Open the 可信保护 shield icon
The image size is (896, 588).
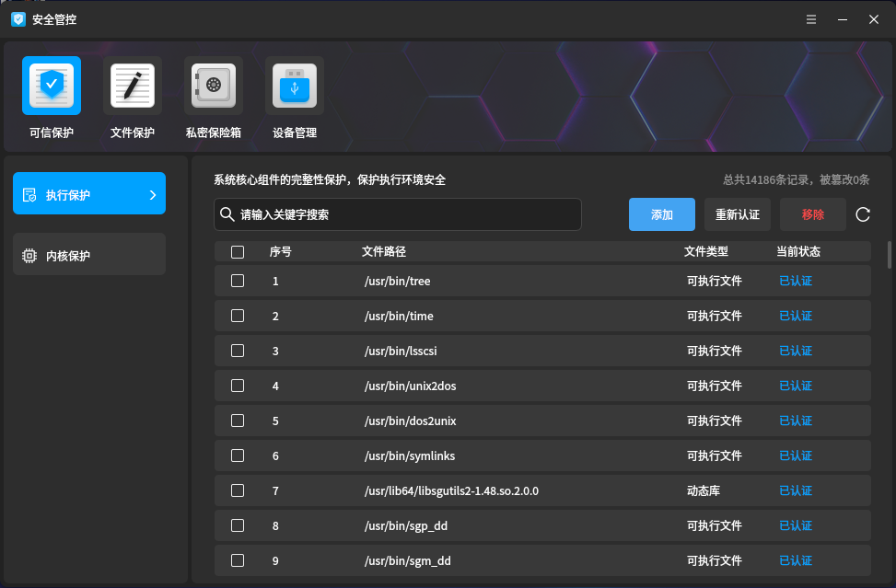[52, 86]
